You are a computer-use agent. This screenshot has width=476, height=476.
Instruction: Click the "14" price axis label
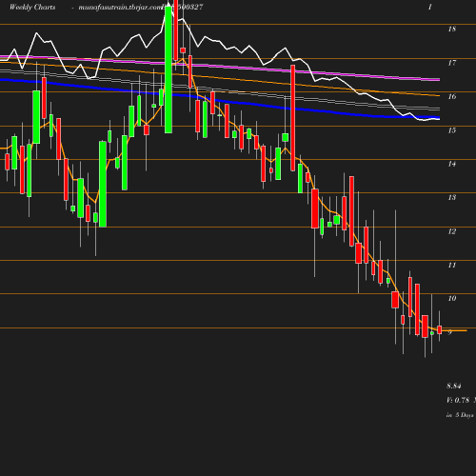point(452,164)
